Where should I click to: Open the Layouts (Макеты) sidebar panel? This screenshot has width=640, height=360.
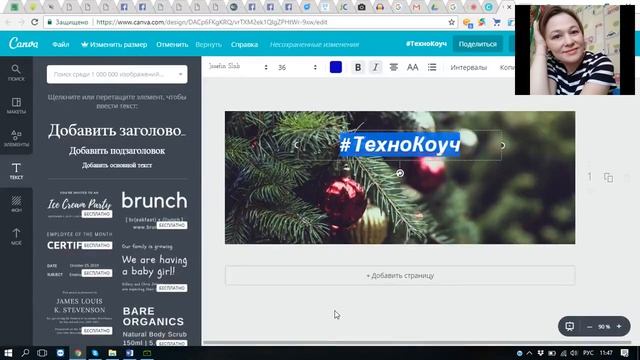(16, 105)
